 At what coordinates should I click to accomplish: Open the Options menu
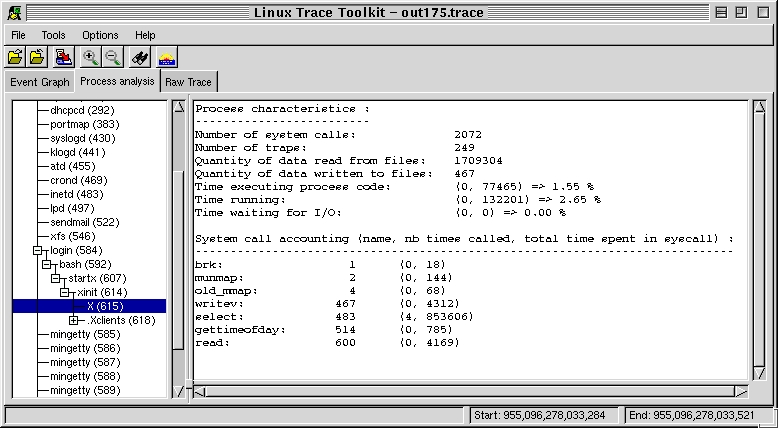pos(100,35)
